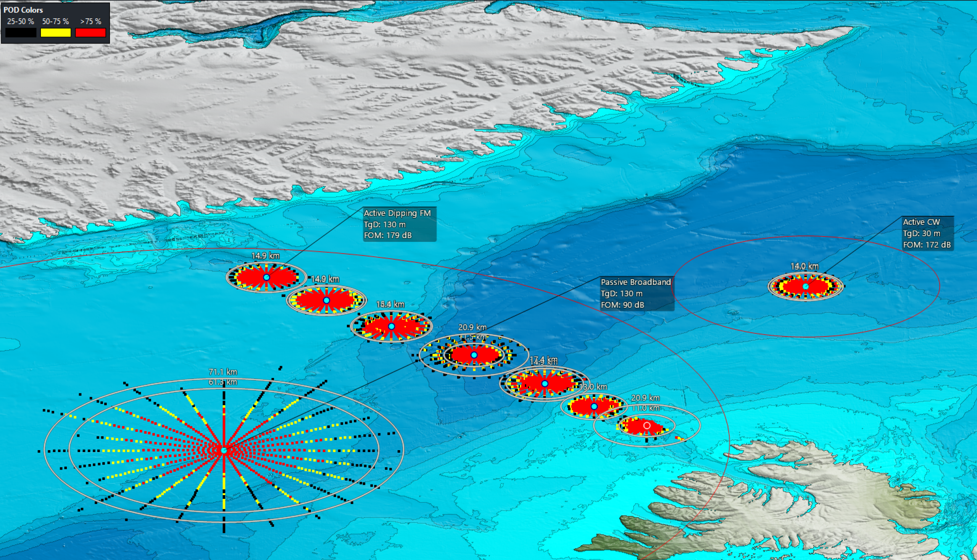The image size is (977, 560).
Task: Click the '25-50 %' legend label
Action: coord(20,21)
